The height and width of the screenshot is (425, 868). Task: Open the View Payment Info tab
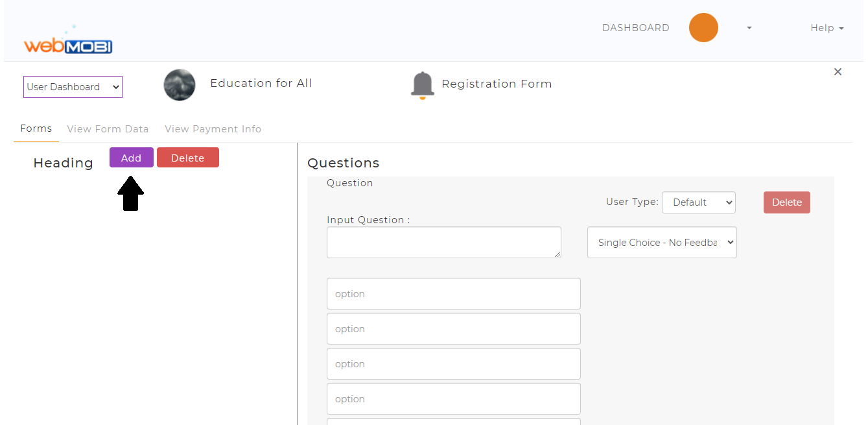point(213,129)
